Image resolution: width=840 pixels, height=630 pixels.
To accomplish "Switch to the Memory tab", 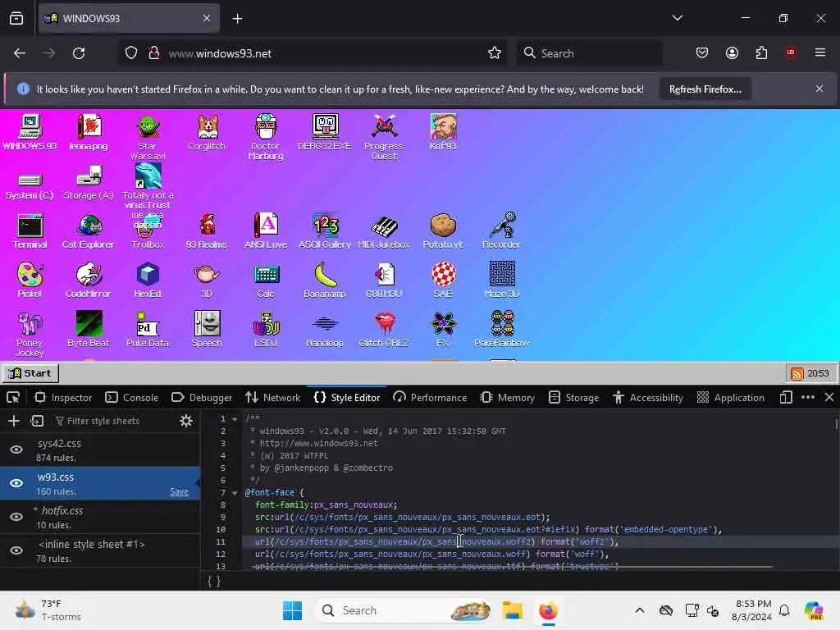I will click(507, 398).
